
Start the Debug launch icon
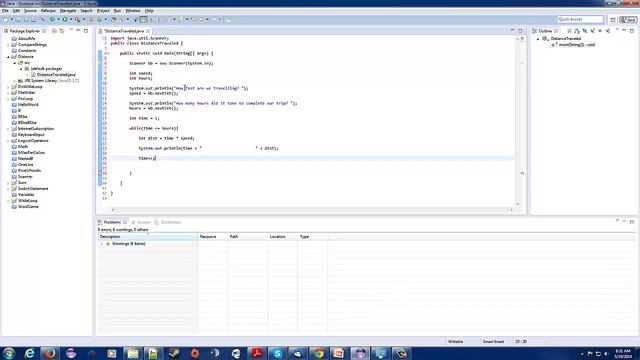click(x=52, y=19)
